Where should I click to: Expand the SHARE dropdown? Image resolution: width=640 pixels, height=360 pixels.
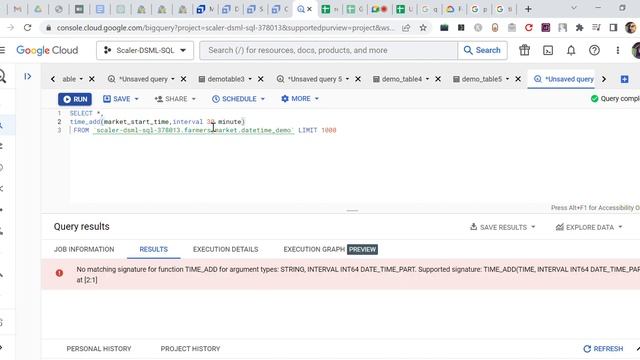[x=193, y=99]
